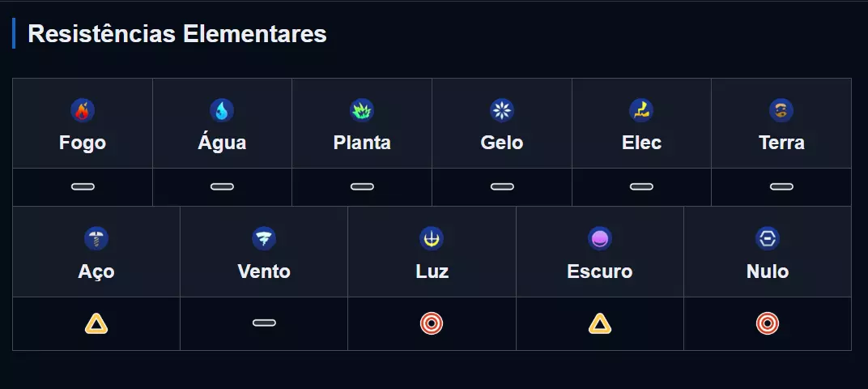Screen dimensions: 868x389
Task: Click the neutral dash under Vento
Action: click(264, 323)
